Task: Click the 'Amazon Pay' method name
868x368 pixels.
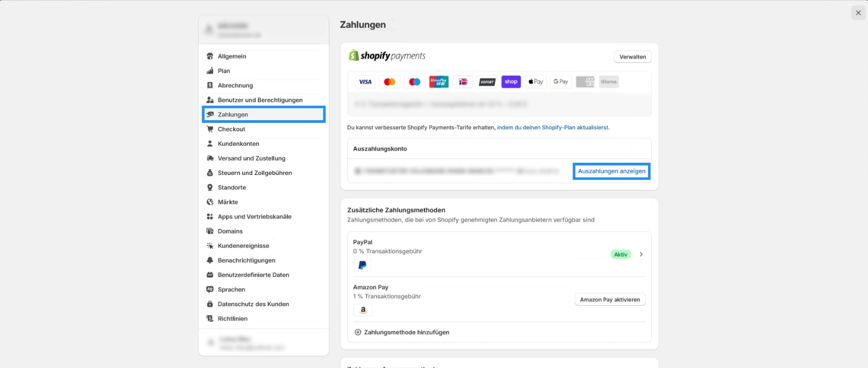Action: 371,287
